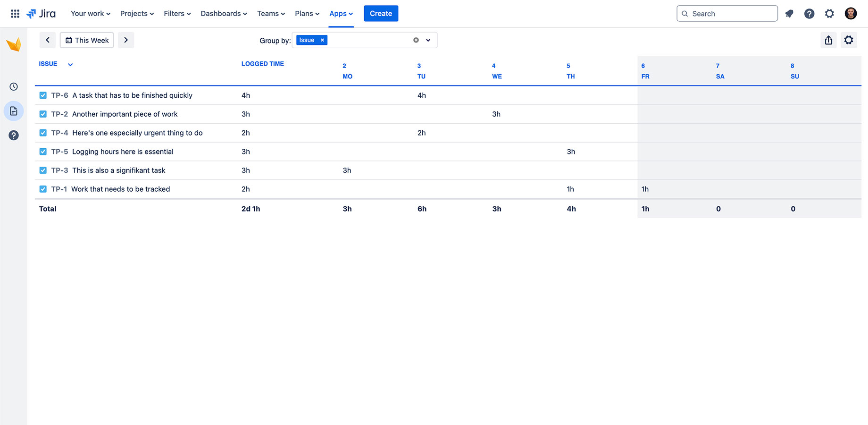Viewport: 868px width, 425px height.
Task: Click the LOGGED TIME column header
Action: (263, 64)
